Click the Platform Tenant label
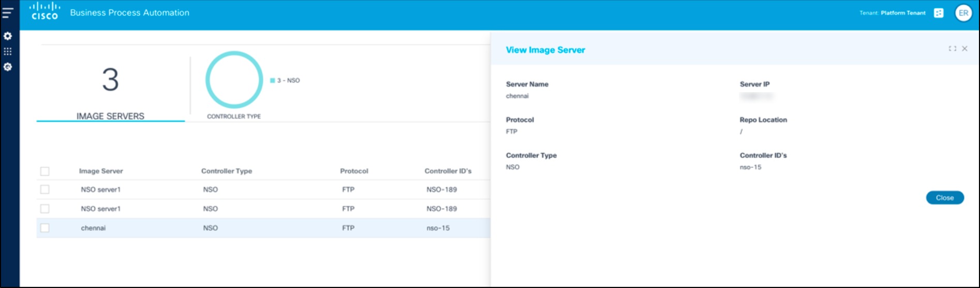The image size is (980, 288). [x=903, y=13]
